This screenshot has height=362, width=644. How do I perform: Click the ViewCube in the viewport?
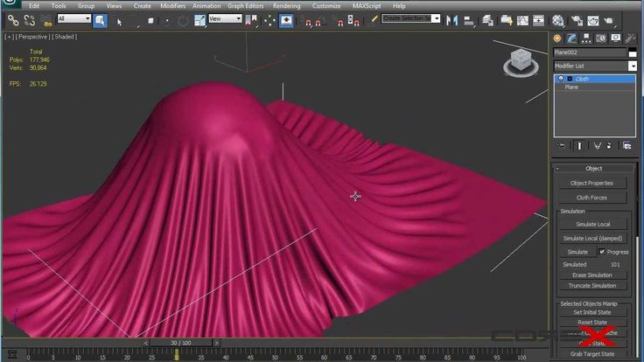(521, 62)
